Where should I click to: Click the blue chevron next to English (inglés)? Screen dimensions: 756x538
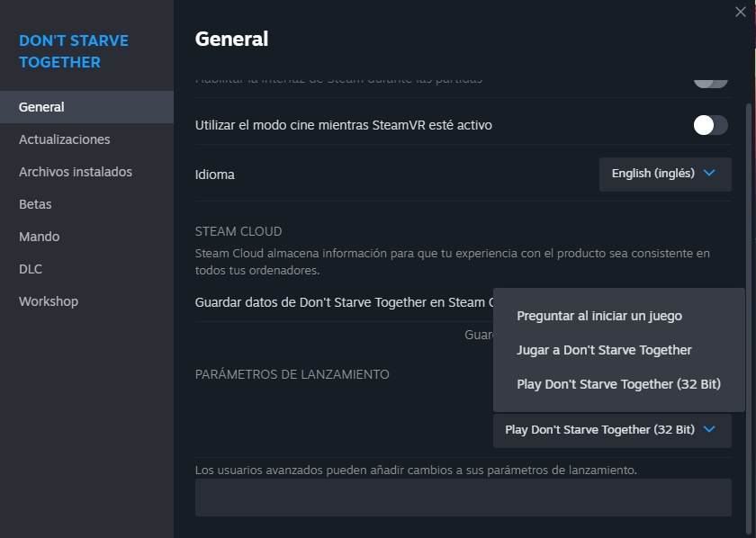[709, 173]
